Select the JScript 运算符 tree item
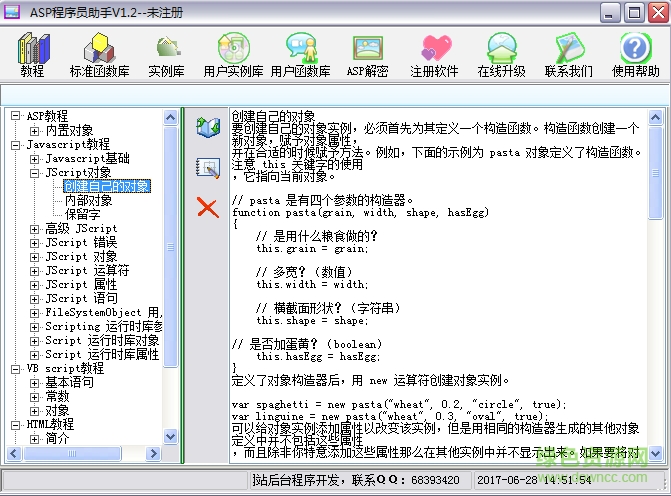671x496 pixels. point(87,270)
